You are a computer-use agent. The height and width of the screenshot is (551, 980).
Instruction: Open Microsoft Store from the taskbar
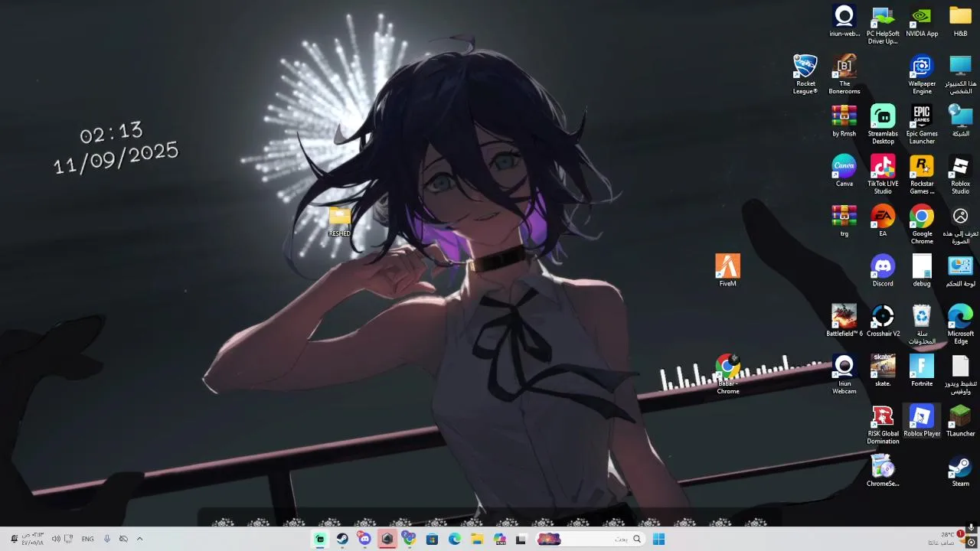click(432, 539)
